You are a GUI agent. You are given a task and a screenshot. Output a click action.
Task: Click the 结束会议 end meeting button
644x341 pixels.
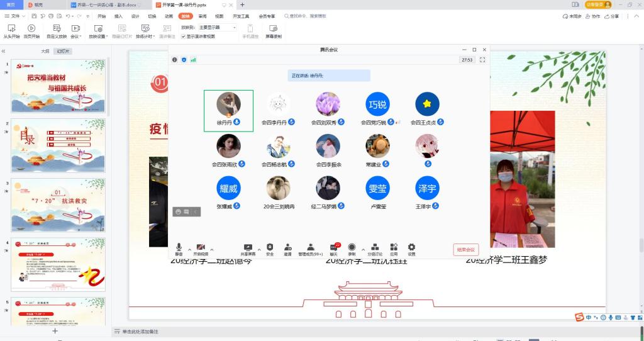466,250
